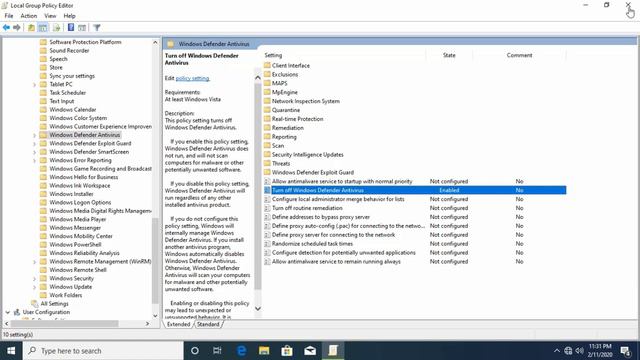This screenshot has height=360, width=640.
Task: Sort by the Comment column header
Action: point(519,55)
